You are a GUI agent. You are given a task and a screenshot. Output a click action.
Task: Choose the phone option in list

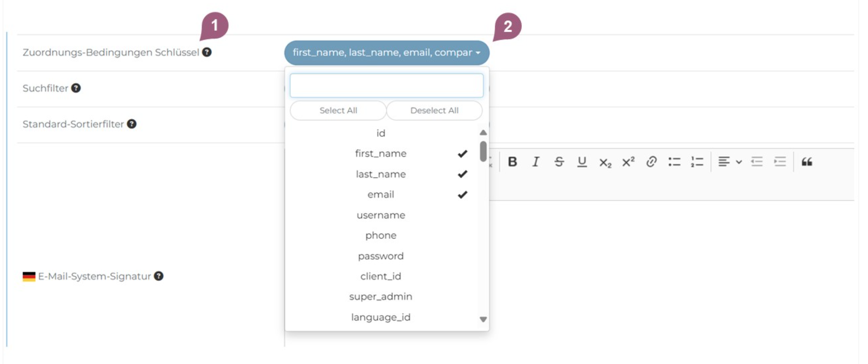pyautogui.click(x=381, y=235)
